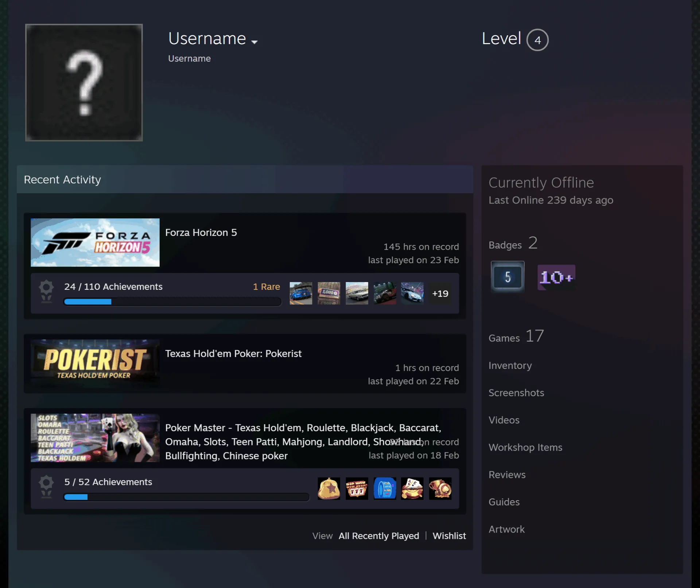Screen dimensions: 700x588
Task: Go to Screenshots section
Action: click(516, 393)
